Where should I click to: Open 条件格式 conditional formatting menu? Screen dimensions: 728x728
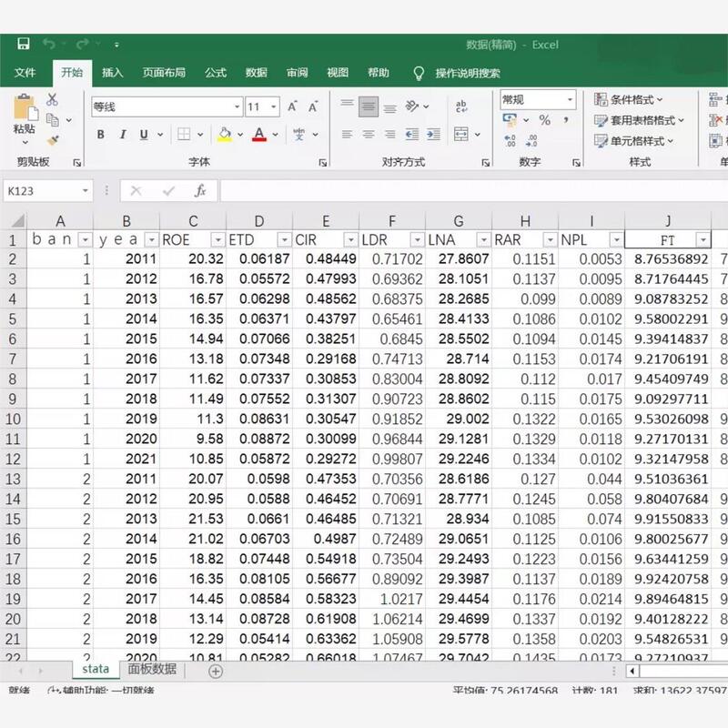(629, 99)
